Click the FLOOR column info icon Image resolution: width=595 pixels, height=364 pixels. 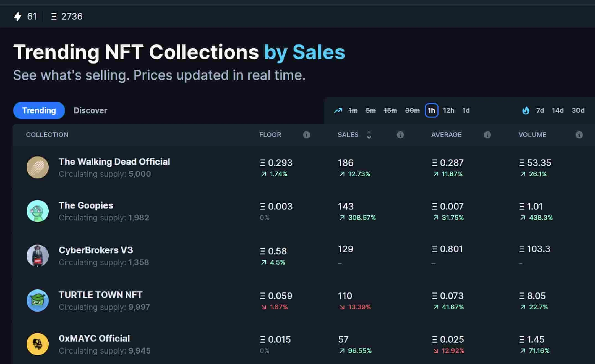pyautogui.click(x=306, y=135)
